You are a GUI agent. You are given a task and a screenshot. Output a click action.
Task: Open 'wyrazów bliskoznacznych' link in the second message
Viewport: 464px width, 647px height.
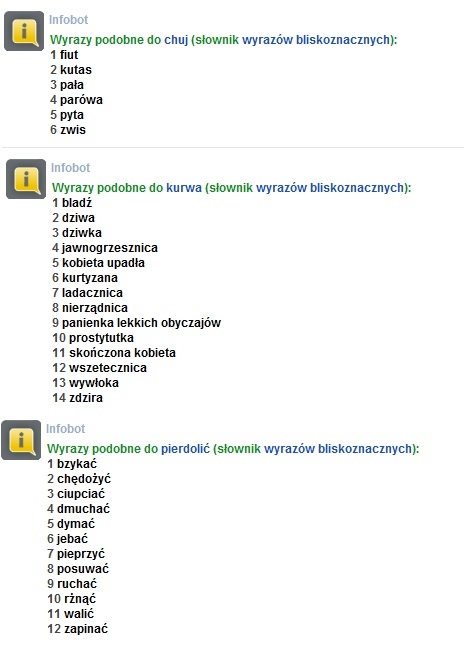coord(330,188)
